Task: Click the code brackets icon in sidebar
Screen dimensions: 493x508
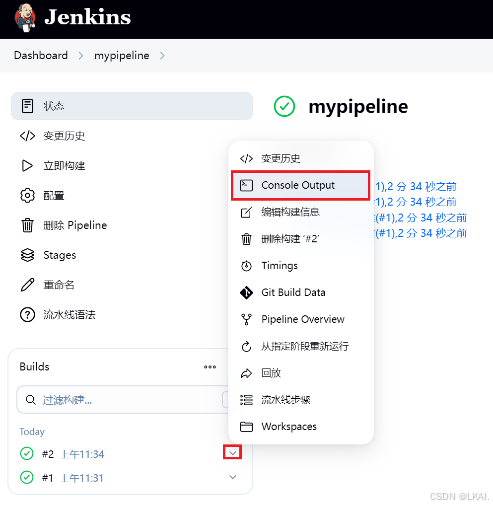Action: click(x=27, y=136)
